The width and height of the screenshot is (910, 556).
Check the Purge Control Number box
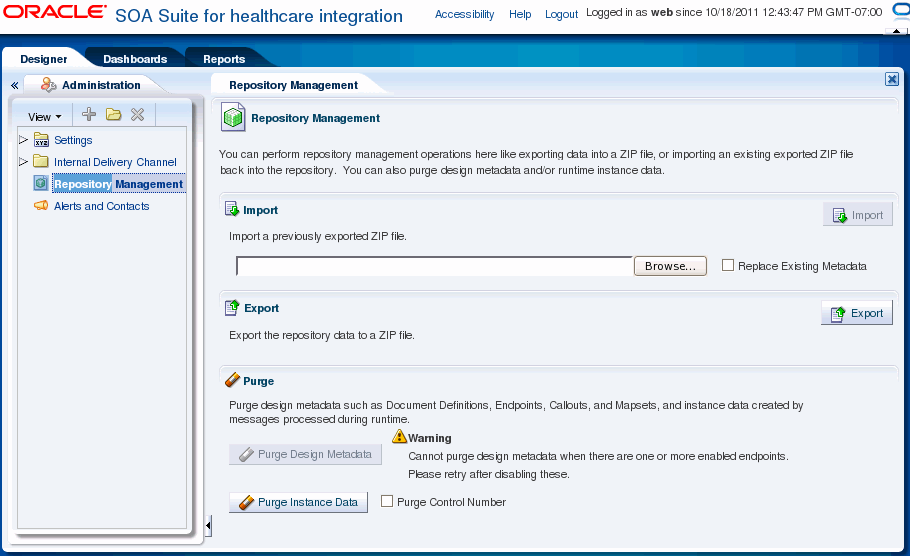(x=387, y=501)
